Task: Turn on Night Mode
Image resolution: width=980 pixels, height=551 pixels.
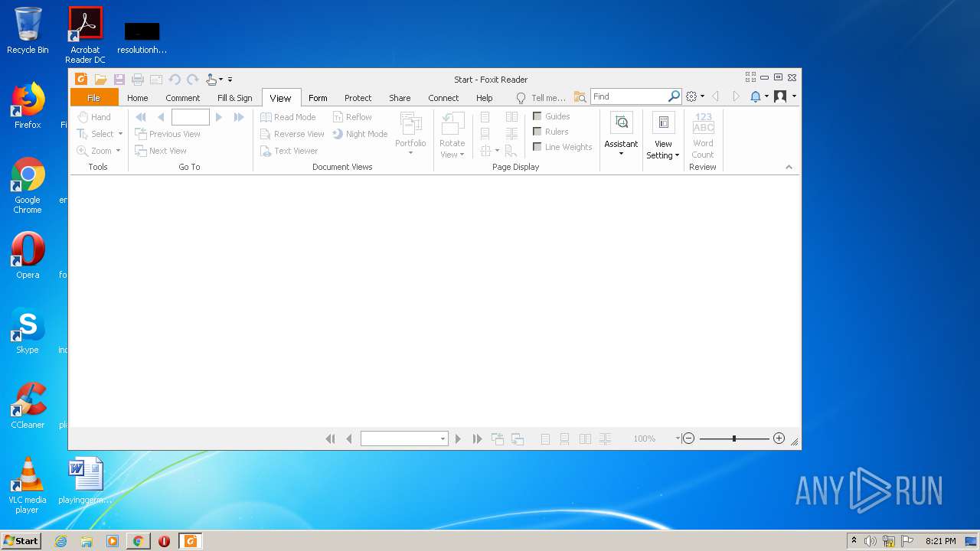Action: [x=360, y=134]
